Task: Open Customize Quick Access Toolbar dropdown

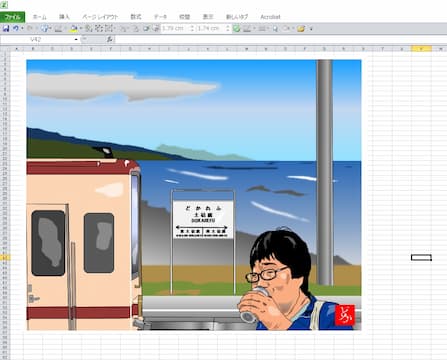Action: (x=311, y=29)
